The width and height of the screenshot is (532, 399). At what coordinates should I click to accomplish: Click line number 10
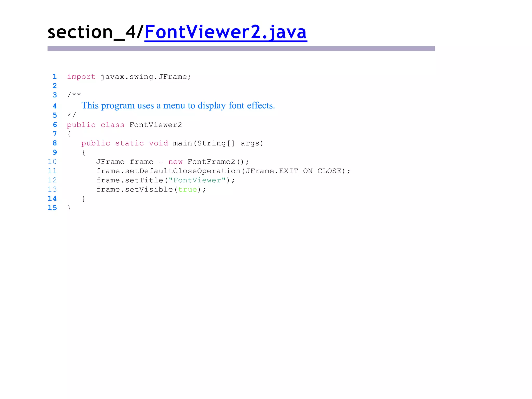[52, 162]
